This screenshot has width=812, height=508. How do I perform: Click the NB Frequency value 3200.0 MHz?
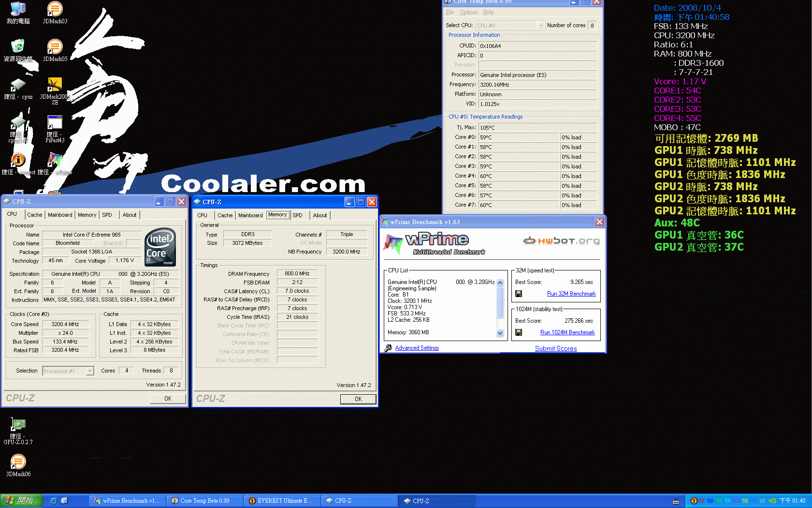pyautogui.click(x=347, y=252)
